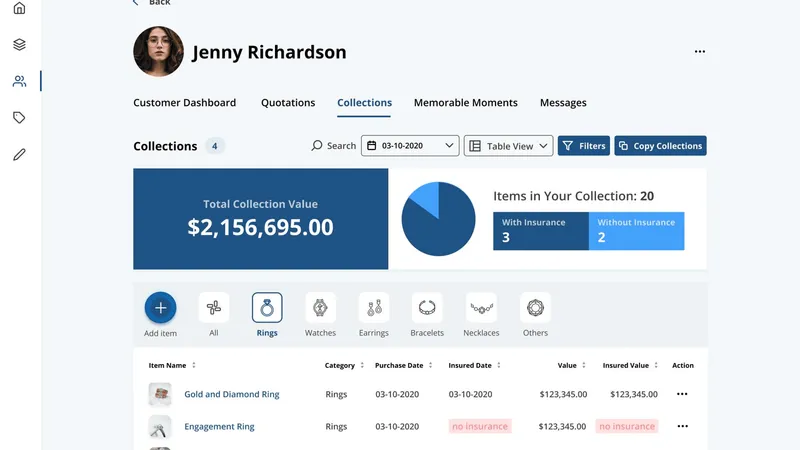Click the insurance pie chart
This screenshot has height=450, width=800.
438,219
